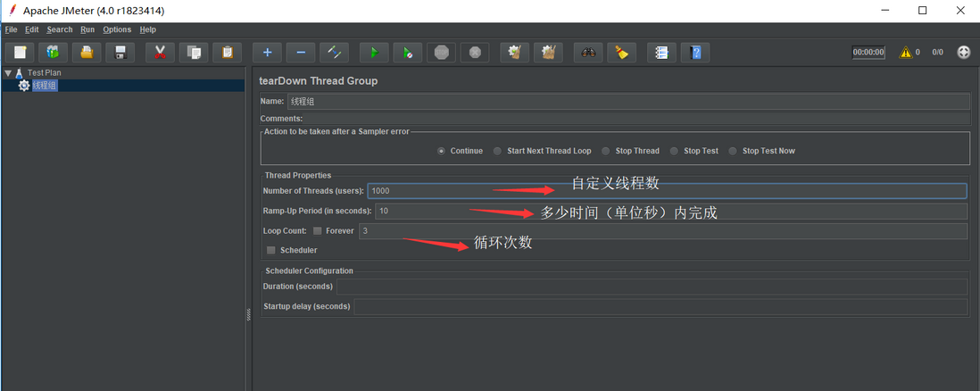Select the Stop Test Now radio button

pyautogui.click(x=733, y=151)
